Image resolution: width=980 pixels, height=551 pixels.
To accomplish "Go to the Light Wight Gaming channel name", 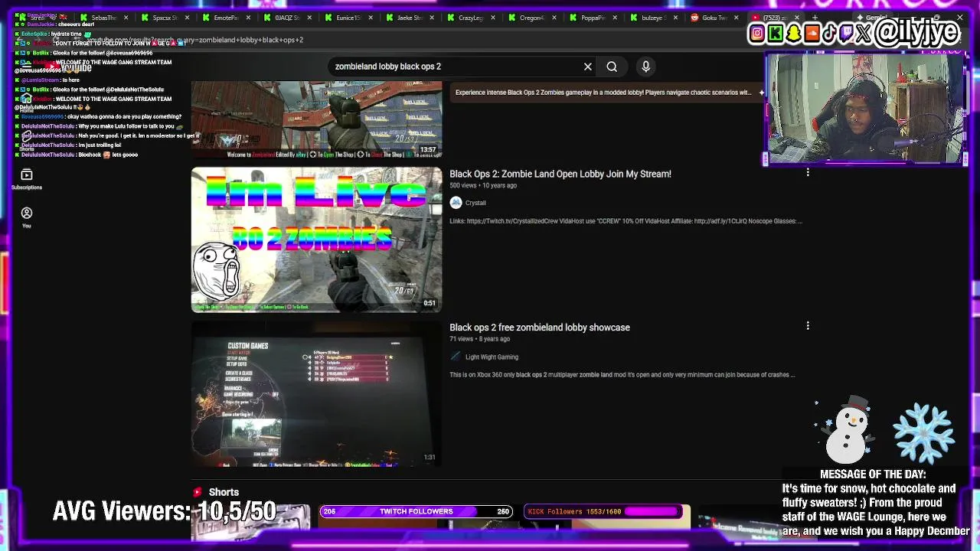I will 492,357.
